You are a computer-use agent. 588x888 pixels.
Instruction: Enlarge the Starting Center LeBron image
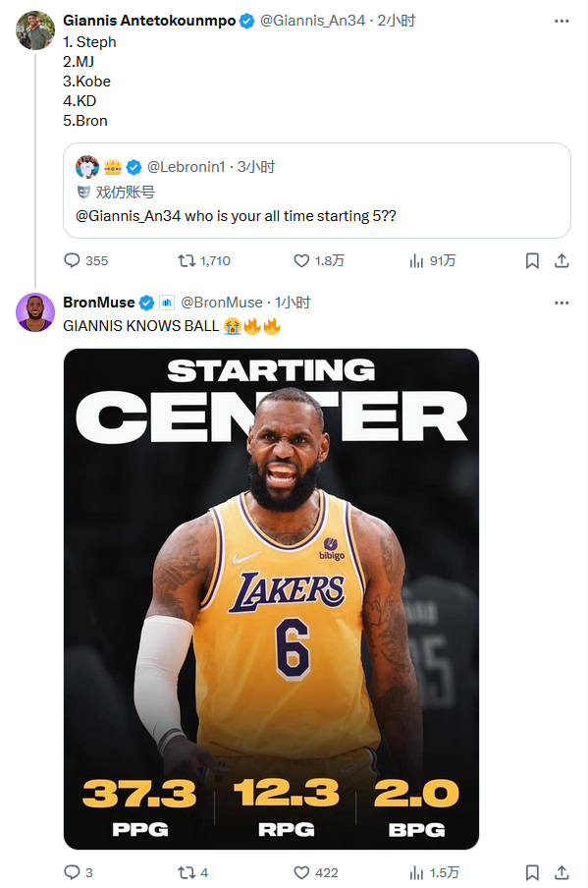(x=271, y=598)
